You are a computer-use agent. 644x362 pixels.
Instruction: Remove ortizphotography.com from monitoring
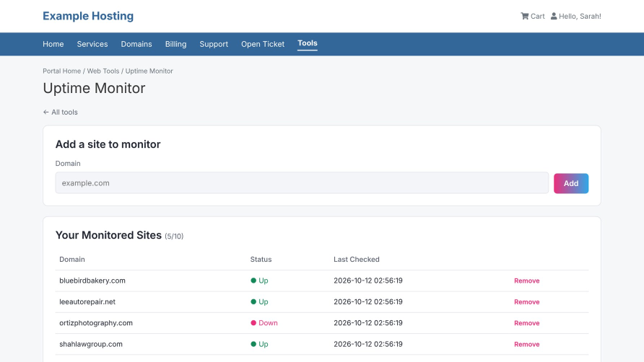click(526, 323)
